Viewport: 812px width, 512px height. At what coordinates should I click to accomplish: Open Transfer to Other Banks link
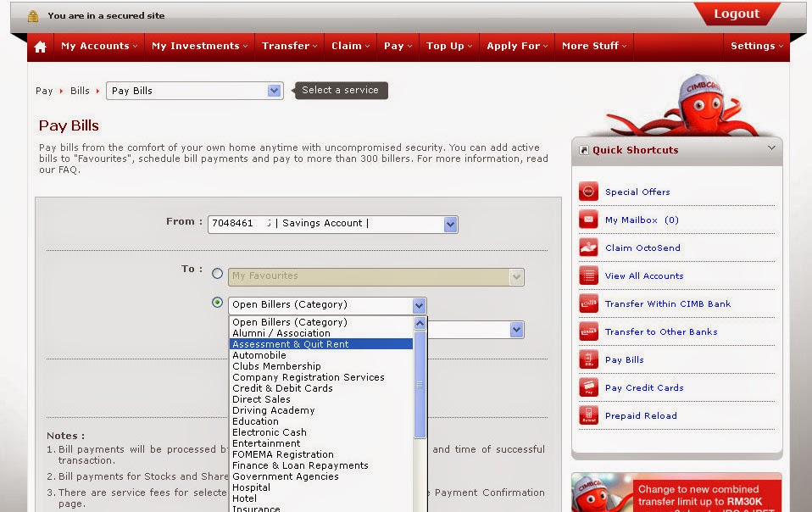click(661, 331)
